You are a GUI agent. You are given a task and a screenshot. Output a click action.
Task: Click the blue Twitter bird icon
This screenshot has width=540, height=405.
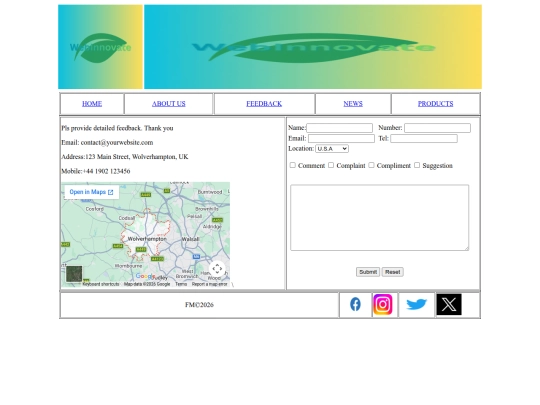point(416,304)
